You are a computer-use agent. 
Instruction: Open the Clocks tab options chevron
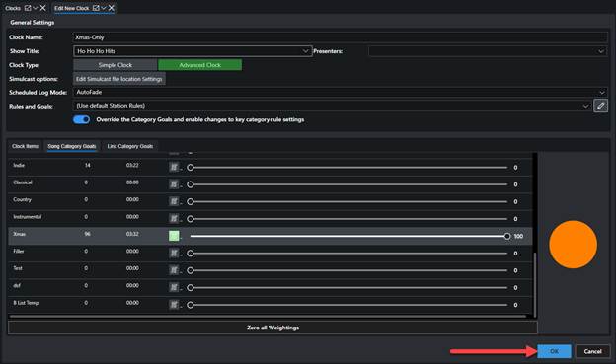point(35,8)
